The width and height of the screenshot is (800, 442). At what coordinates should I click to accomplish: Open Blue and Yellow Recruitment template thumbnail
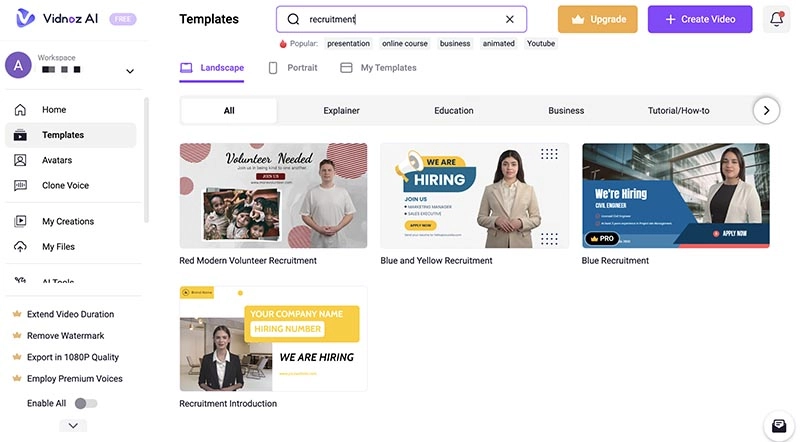[x=474, y=195]
